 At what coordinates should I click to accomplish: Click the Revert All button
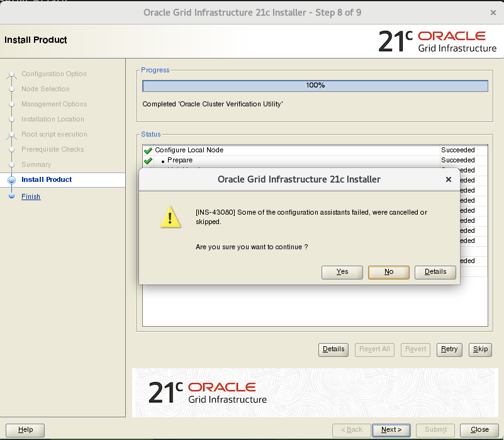click(374, 349)
